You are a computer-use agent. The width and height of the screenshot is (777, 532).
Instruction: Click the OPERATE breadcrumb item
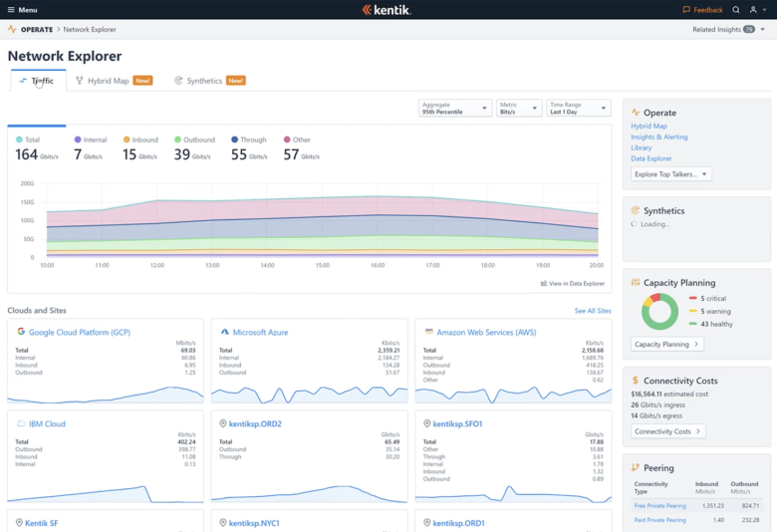click(x=37, y=29)
